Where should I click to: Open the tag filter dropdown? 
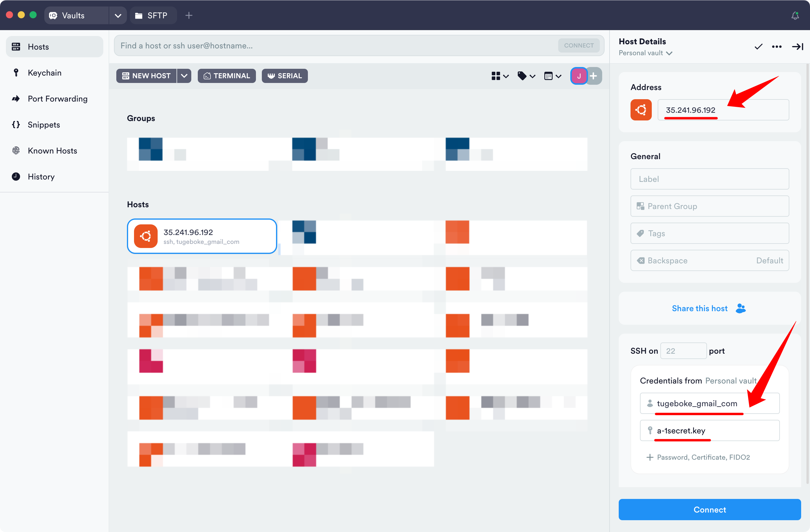click(527, 76)
